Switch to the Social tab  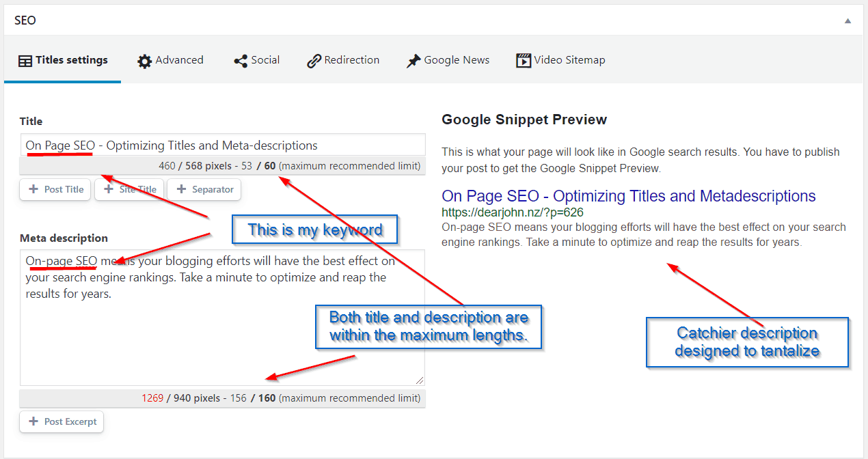click(x=256, y=60)
